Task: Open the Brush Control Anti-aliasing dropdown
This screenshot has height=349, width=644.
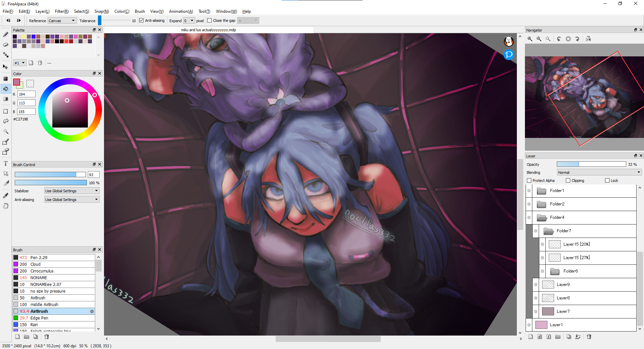Action: tap(72, 200)
